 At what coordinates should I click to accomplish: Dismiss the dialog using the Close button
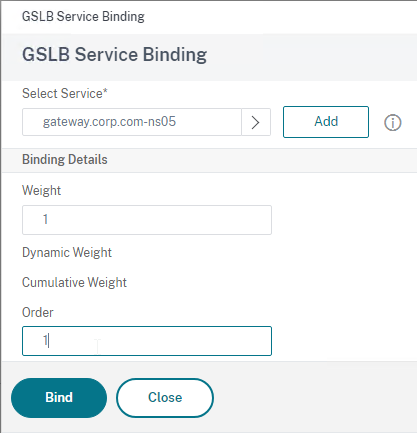165,398
